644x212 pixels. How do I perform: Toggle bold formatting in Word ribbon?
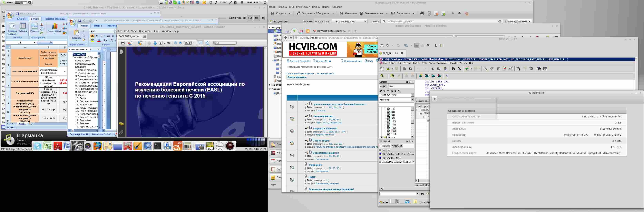(x=92, y=36)
